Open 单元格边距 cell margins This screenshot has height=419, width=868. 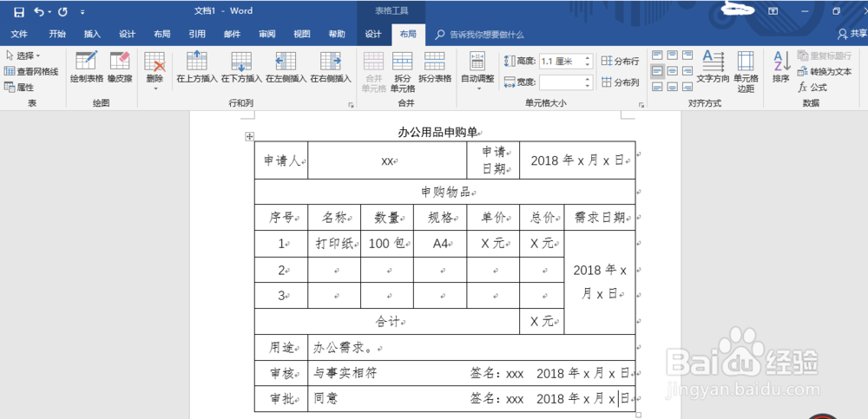pyautogui.click(x=746, y=71)
